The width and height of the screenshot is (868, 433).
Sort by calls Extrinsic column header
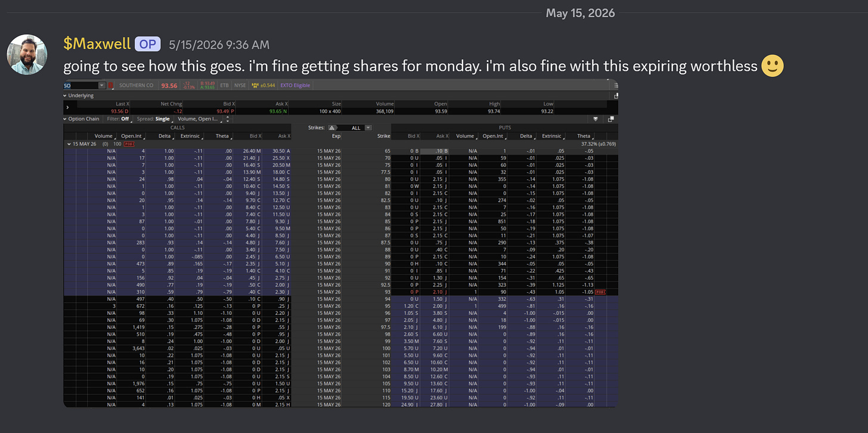[190, 136]
